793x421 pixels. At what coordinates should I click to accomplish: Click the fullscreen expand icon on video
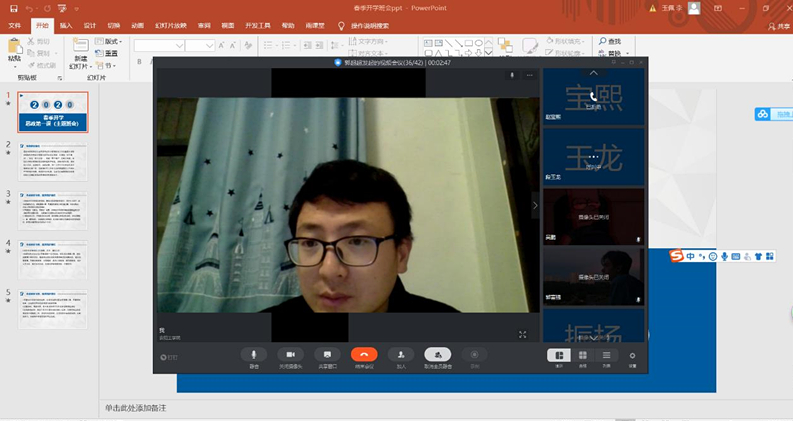click(522, 334)
